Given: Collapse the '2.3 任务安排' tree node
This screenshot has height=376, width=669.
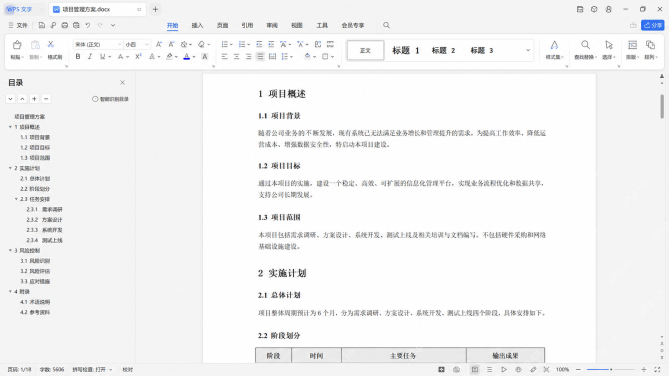Looking at the screenshot, I should point(16,199).
